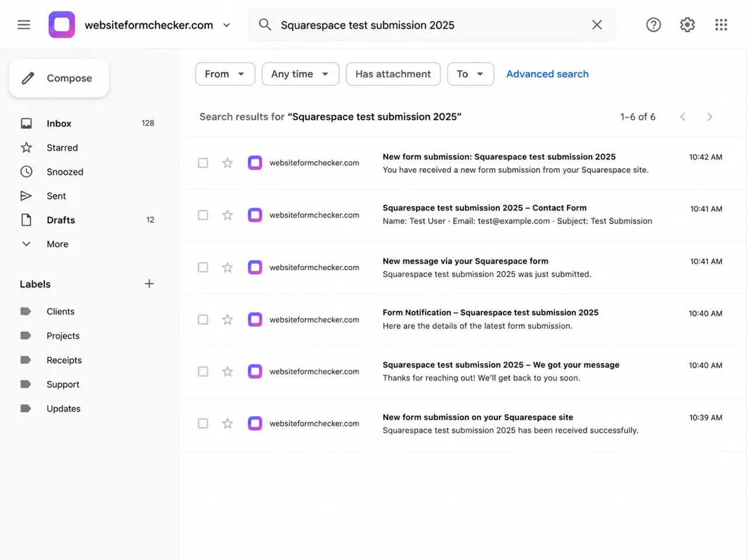This screenshot has height=560, width=747.
Task: Click sender avatar on Contact Form email
Action: [255, 215]
